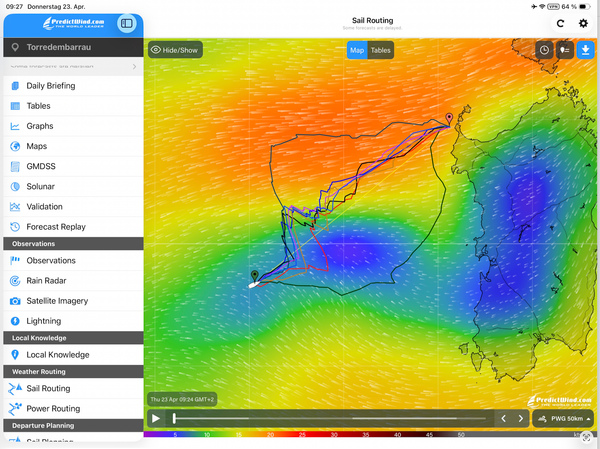Select Solunar menu entry
This screenshot has width=600, height=449.
(x=73, y=186)
